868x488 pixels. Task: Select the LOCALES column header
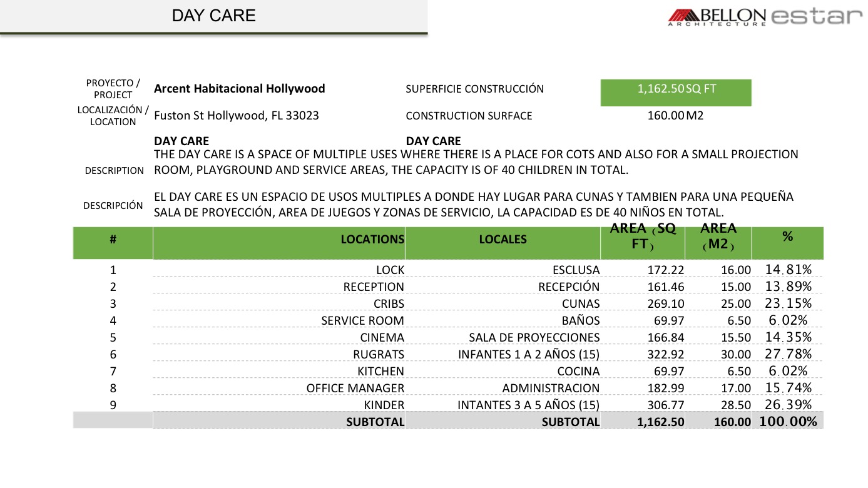(503, 240)
